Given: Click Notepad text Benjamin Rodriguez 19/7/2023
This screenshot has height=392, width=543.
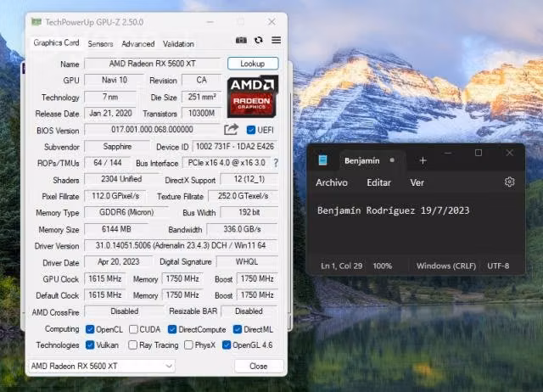Looking at the screenshot, I should click(393, 210).
